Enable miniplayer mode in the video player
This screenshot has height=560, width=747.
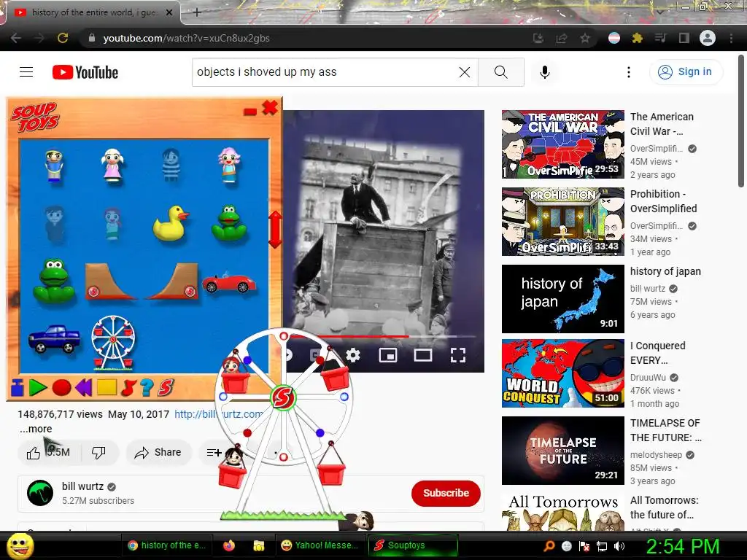pos(388,355)
